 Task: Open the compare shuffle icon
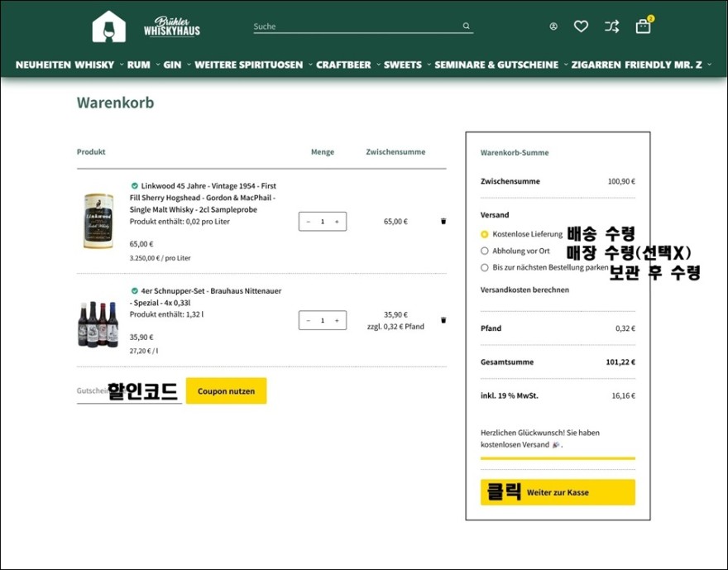pos(611,26)
